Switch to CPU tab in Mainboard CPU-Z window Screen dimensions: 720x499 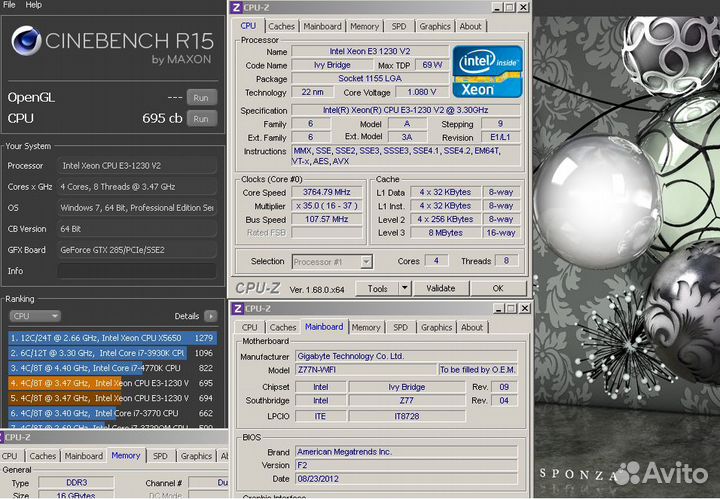tap(250, 327)
